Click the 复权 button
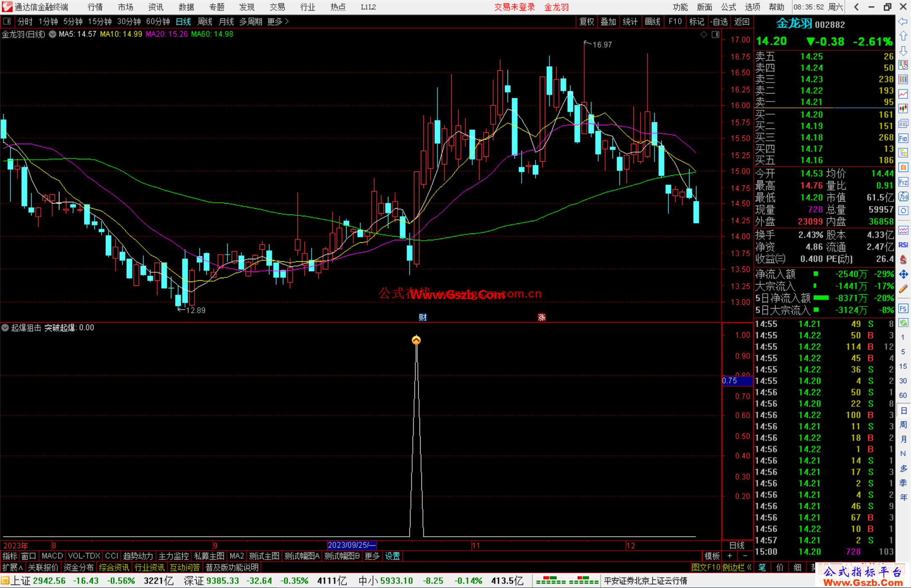 coord(587,21)
